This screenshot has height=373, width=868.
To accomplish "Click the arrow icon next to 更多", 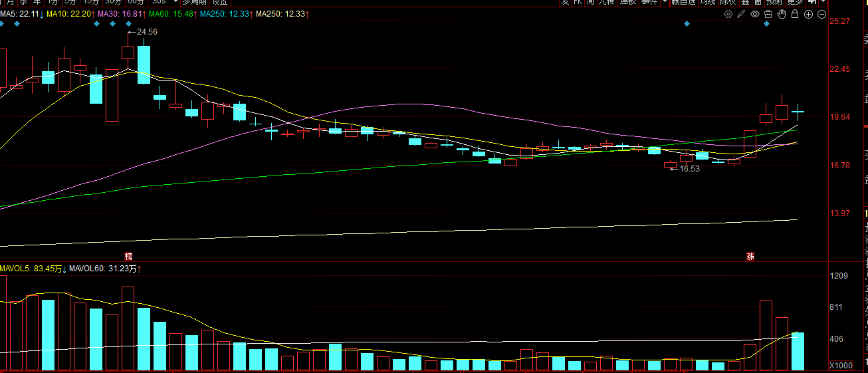I will (x=812, y=3).
